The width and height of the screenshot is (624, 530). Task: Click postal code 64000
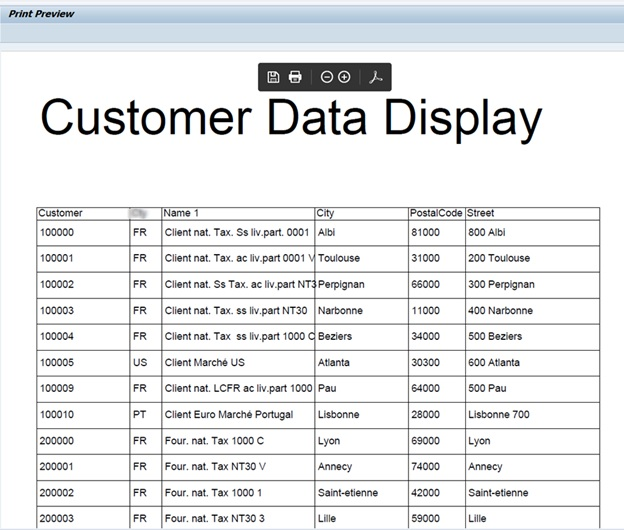pos(425,388)
